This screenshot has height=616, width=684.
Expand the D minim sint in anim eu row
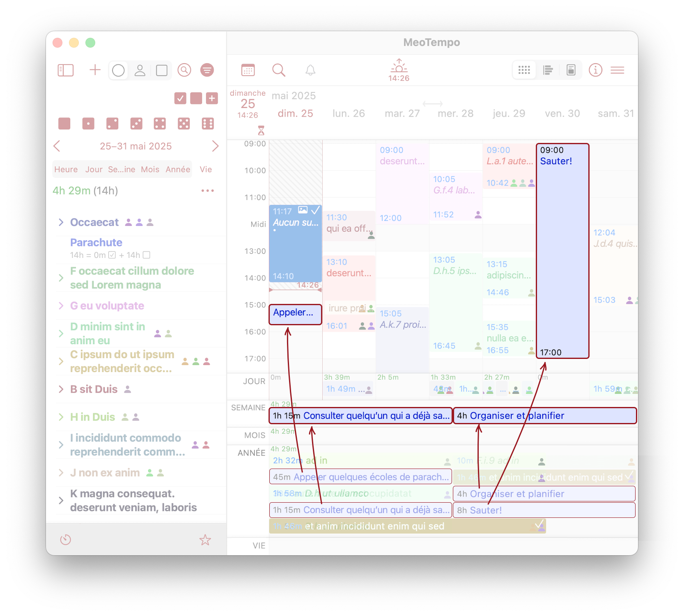click(x=61, y=333)
